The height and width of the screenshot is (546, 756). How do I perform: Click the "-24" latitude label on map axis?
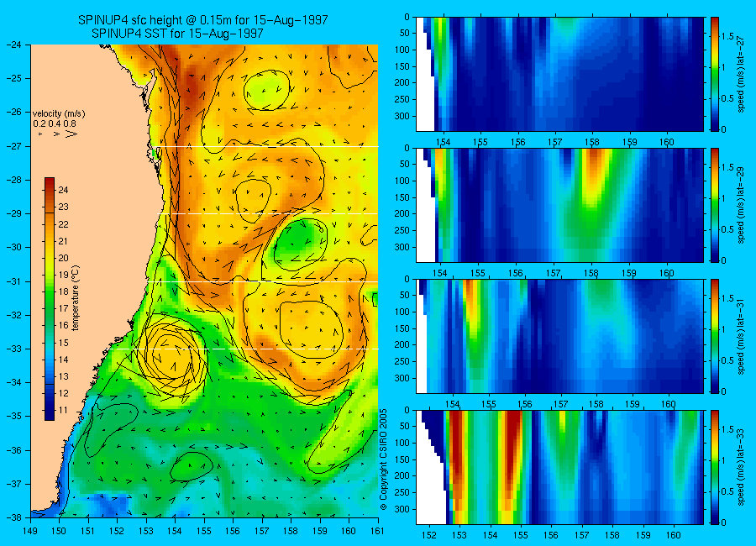coord(13,45)
